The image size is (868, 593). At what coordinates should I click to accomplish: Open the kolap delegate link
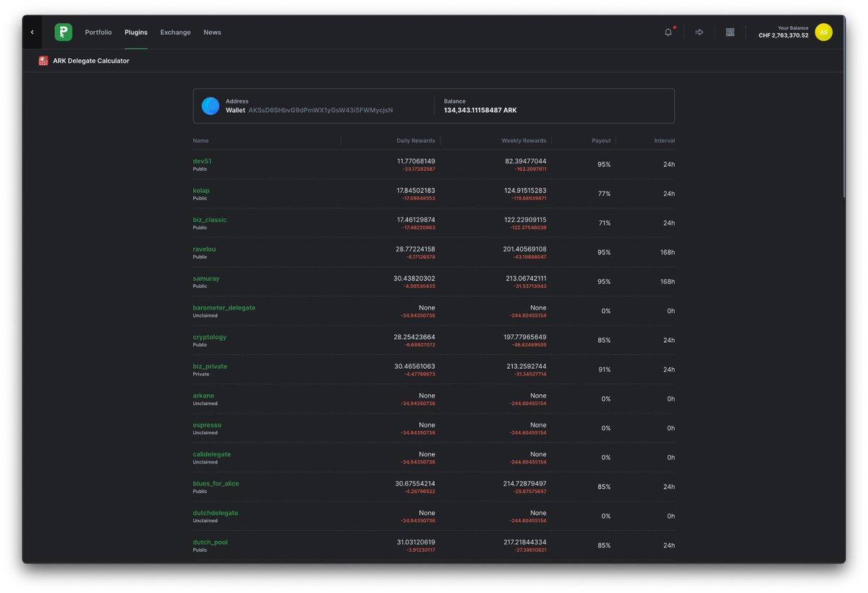pyautogui.click(x=201, y=190)
